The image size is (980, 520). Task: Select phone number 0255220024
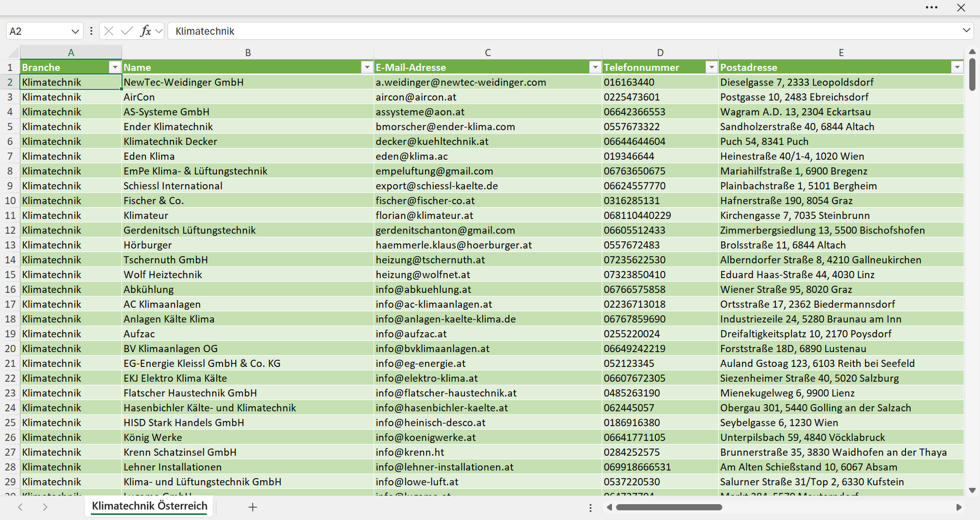(x=660, y=334)
